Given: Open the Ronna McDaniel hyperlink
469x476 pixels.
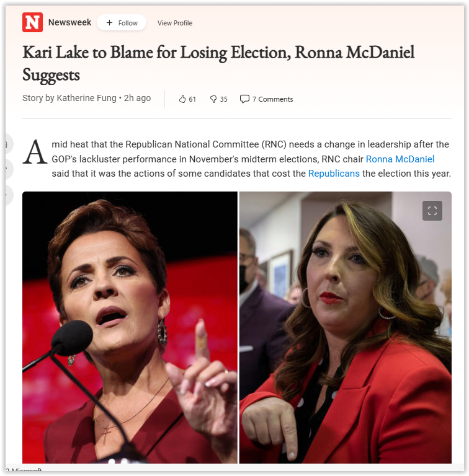Looking at the screenshot, I should click(400, 159).
